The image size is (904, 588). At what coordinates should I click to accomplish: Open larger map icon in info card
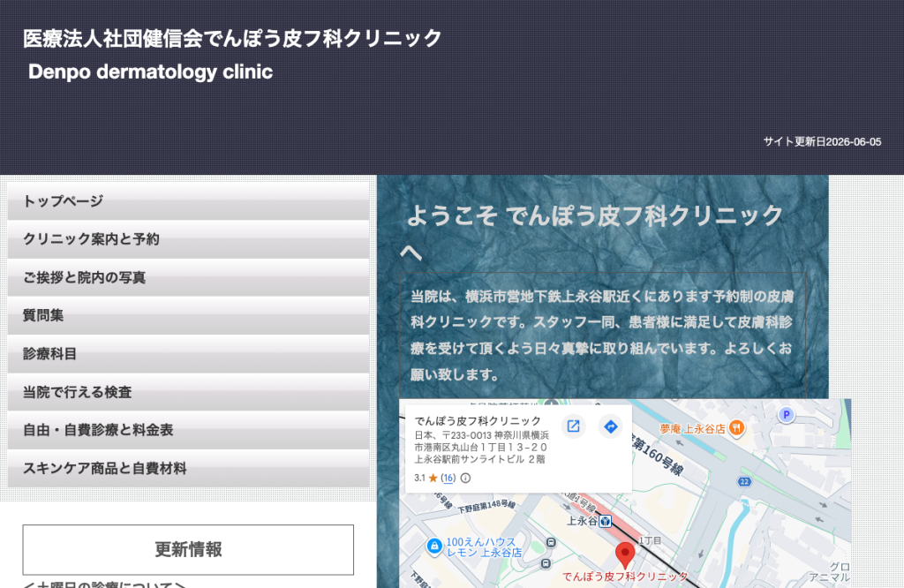tap(573, 426)
